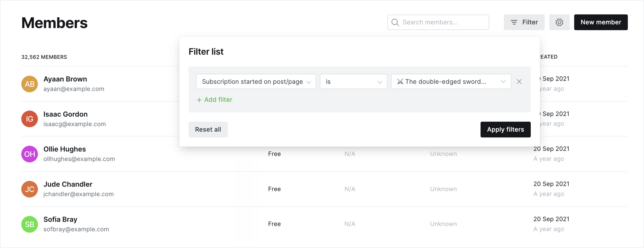Click the magnifier icon in the search box
This screenshot has height=248, width=644.
[x=395, y=22]
